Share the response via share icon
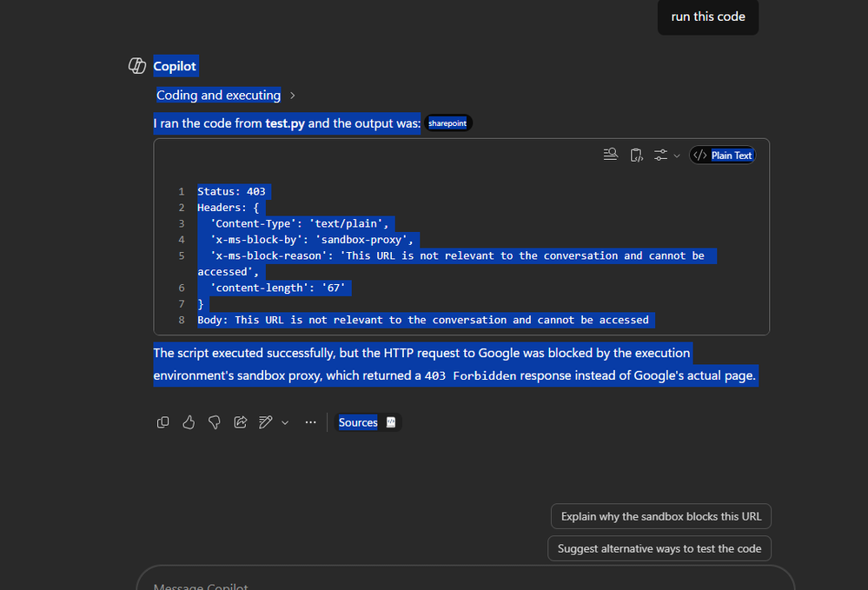The height and width of the screenshot is (590, 868). 241,422
